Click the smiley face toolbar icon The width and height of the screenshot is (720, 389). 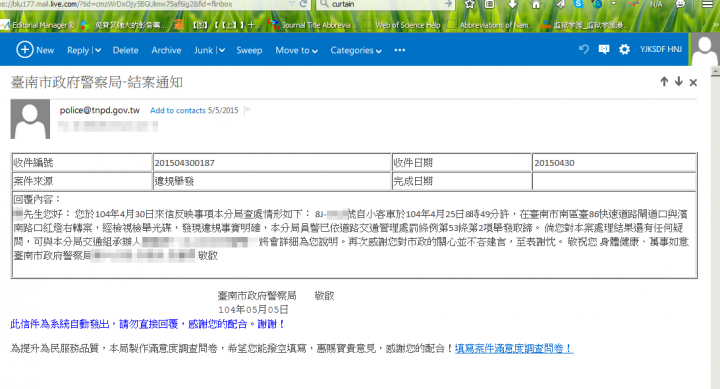point(681,4)
